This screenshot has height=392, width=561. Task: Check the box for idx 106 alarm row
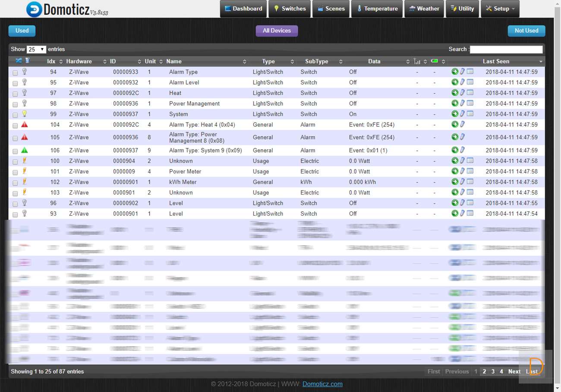tap(15, 151)
